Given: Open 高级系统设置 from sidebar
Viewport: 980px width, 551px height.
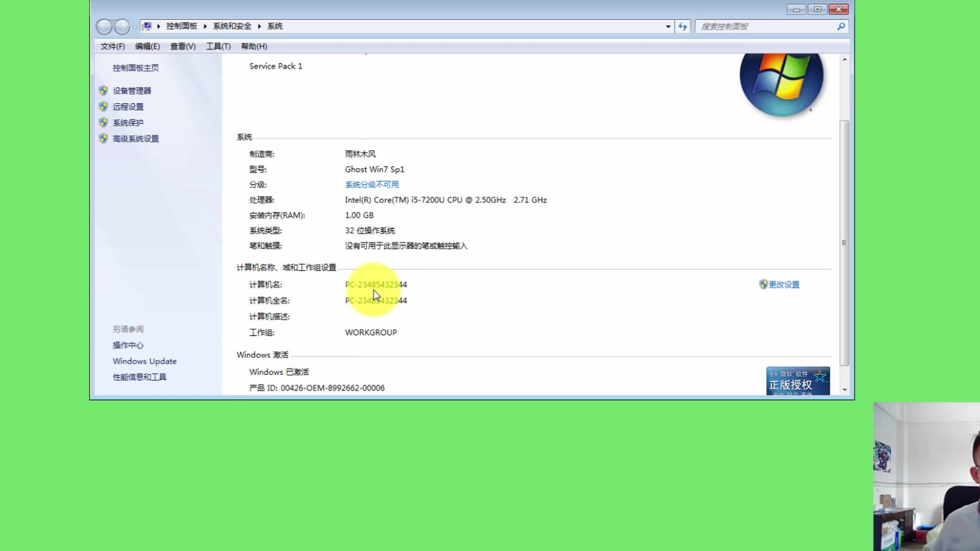Looking at the screenshot, I should pos(135,138).
